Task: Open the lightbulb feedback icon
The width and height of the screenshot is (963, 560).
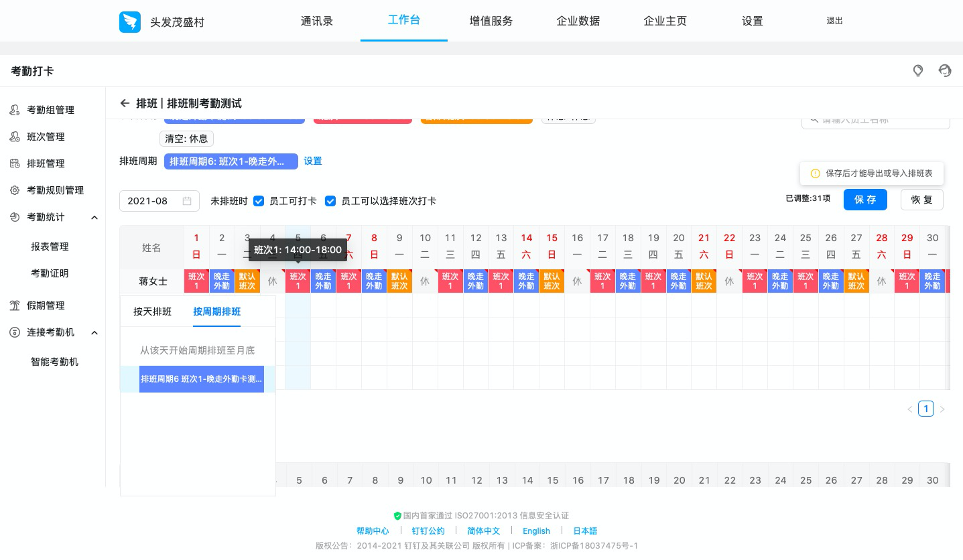Action: pyautogui.click(x=918, y=71)
